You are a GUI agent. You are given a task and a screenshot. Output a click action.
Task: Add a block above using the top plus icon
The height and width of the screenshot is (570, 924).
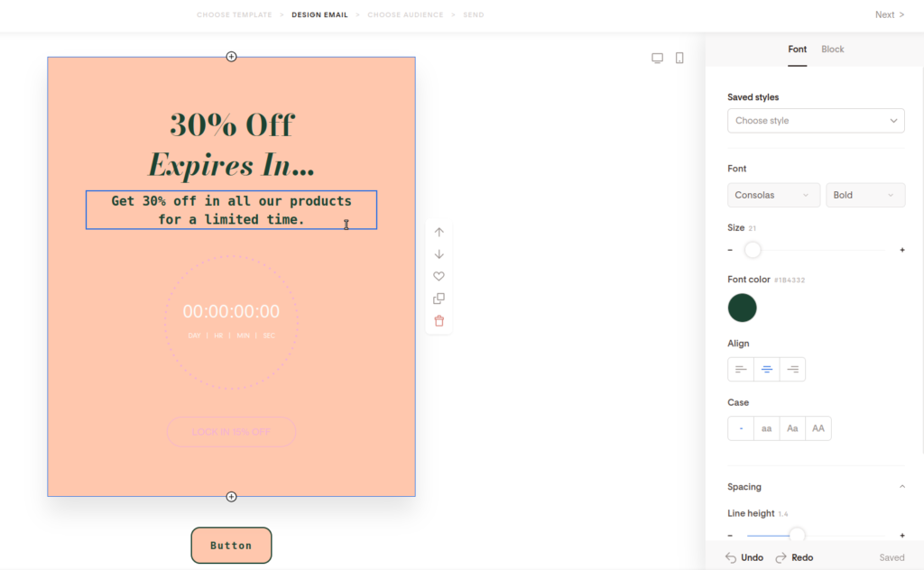click(232, 57)
